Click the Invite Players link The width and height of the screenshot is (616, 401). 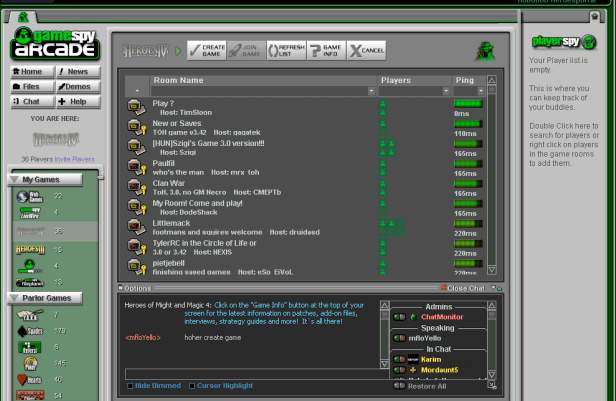tap(74, 159)
